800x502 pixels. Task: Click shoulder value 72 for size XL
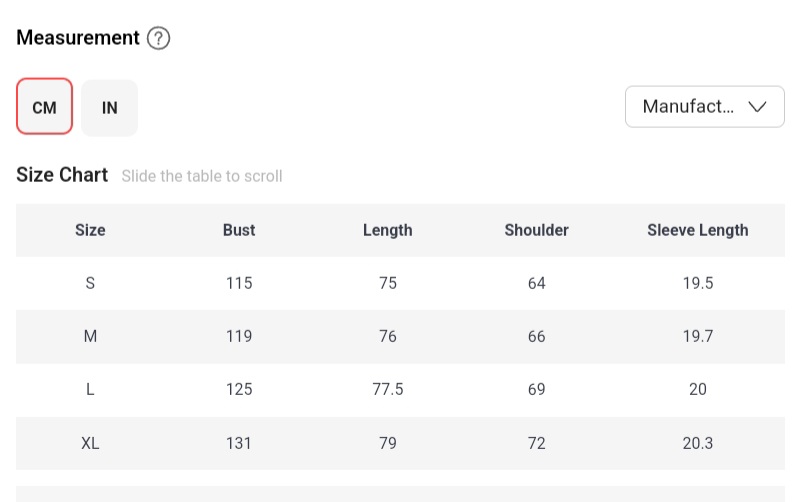[x=537, y=443]
